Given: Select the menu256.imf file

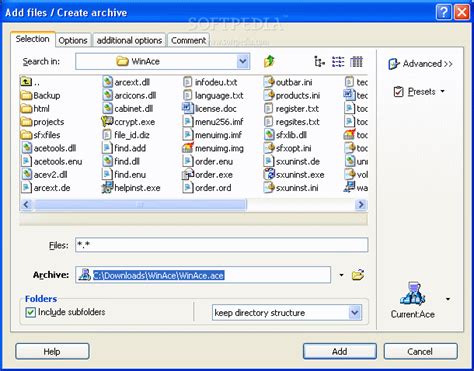Looking at the screenshot, I should [x=213, y=122].
